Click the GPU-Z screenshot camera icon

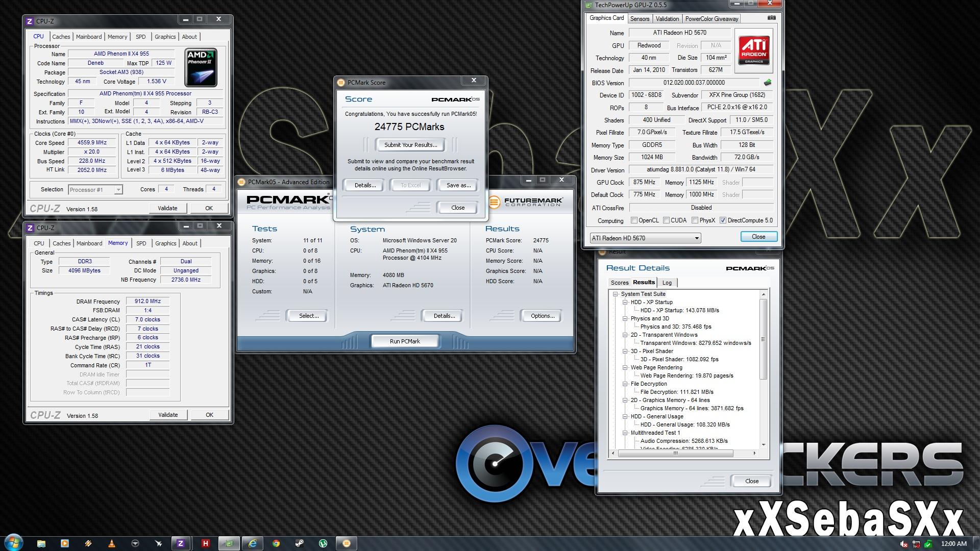(x=771, y=18)
